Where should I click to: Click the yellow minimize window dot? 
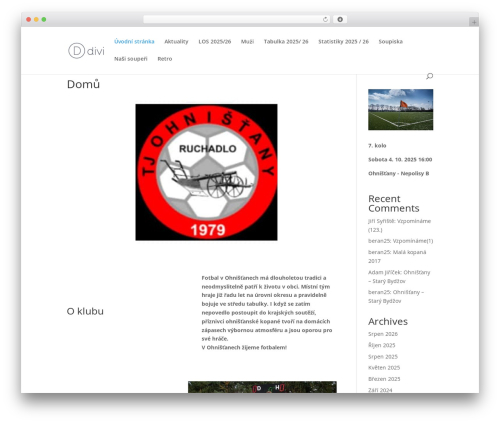[36, 19]
